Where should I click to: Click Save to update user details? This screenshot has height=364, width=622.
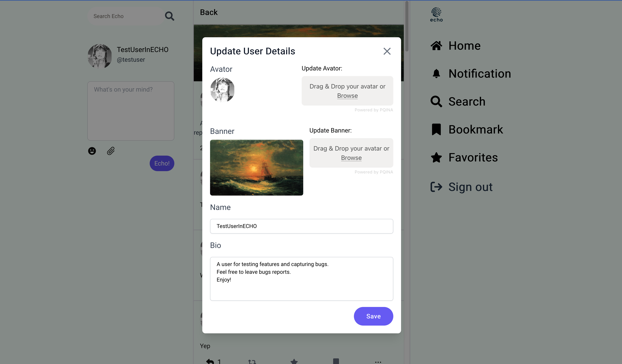point(374,316)
